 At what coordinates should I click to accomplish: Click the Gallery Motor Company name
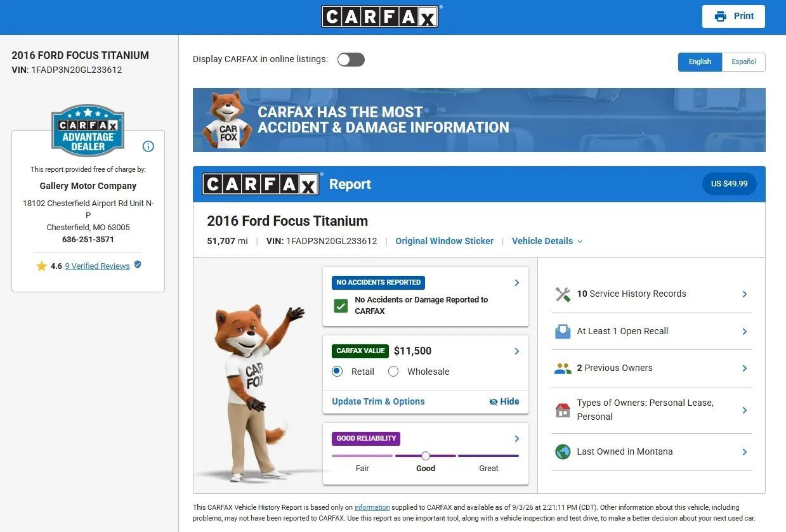[88, 186]
